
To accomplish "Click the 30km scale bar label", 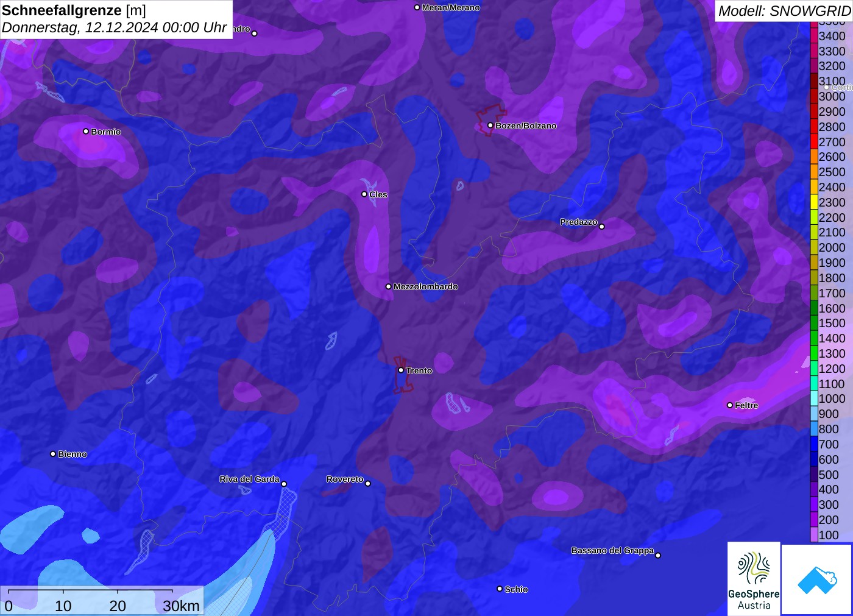I will (x=181, y=606).
